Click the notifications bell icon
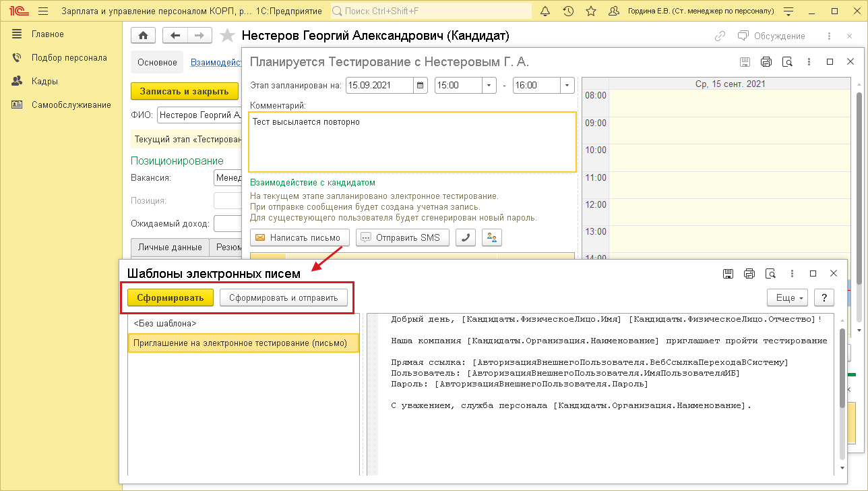868x491 pixels. pyautogui.click(x=545, y=11)
